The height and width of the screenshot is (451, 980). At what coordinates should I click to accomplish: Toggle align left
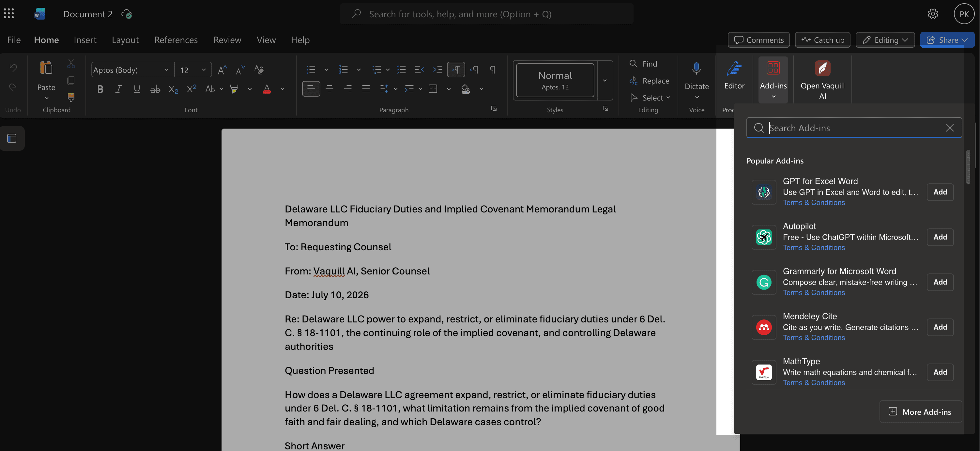(x=311, y=89)
